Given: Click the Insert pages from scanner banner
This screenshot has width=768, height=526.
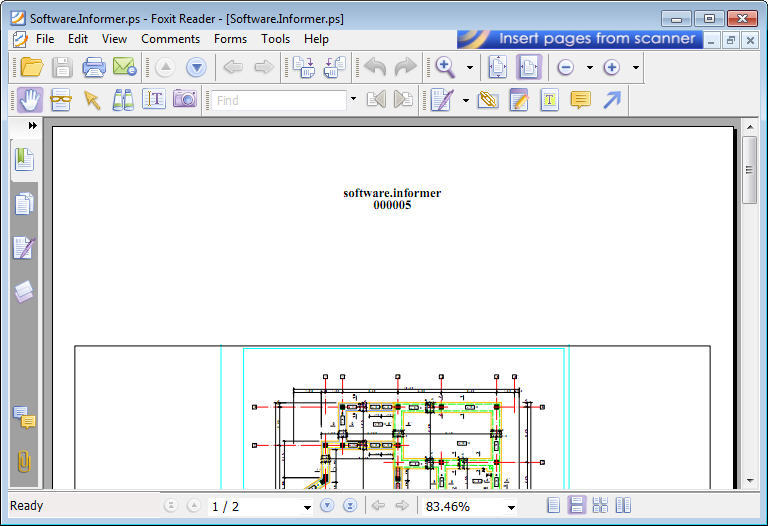Looking at the screenshot, I should pyautogui.click(x=580, y=39).
